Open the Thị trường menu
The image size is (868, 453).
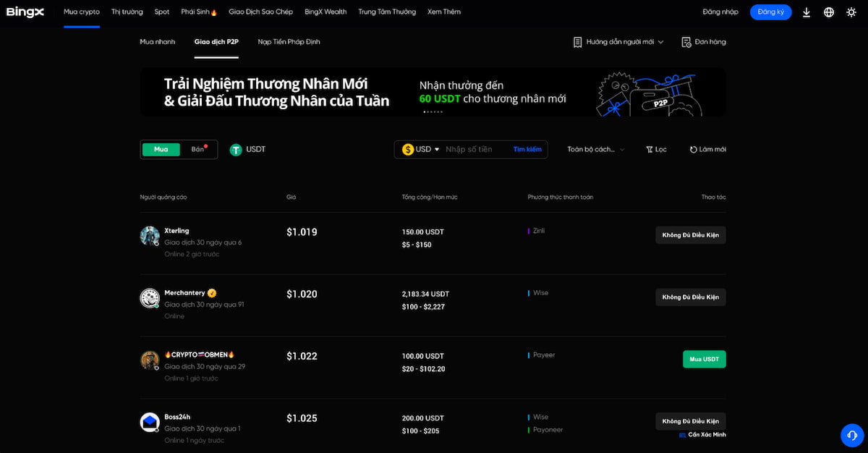pos(127,12)
